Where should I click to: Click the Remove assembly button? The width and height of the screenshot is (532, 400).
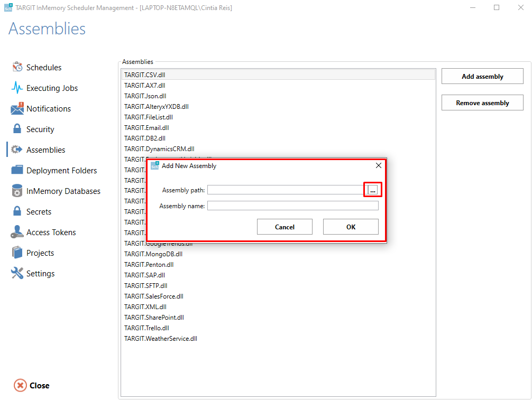pyautogui.click(x=482, y=103)
